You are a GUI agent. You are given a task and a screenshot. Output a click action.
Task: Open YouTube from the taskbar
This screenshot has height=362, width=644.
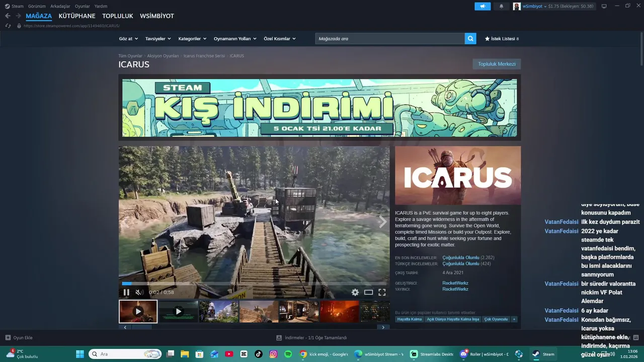tap(229, 354)
